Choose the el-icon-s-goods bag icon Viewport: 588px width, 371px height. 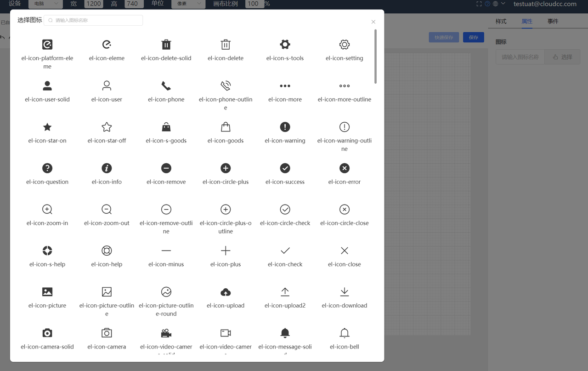point(166,127)
